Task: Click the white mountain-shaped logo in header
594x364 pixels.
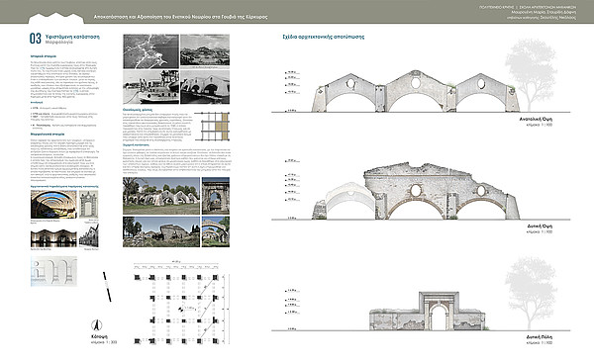Action: pos(56,18)
